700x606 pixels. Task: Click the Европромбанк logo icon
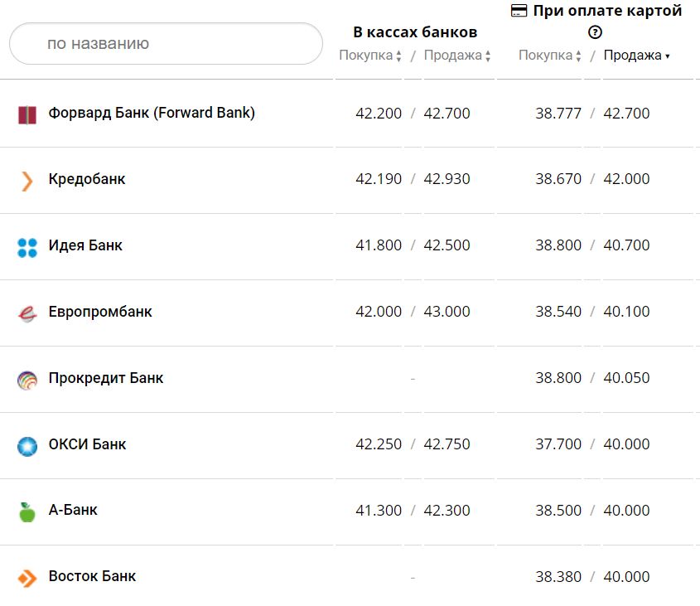pos(27,313)
